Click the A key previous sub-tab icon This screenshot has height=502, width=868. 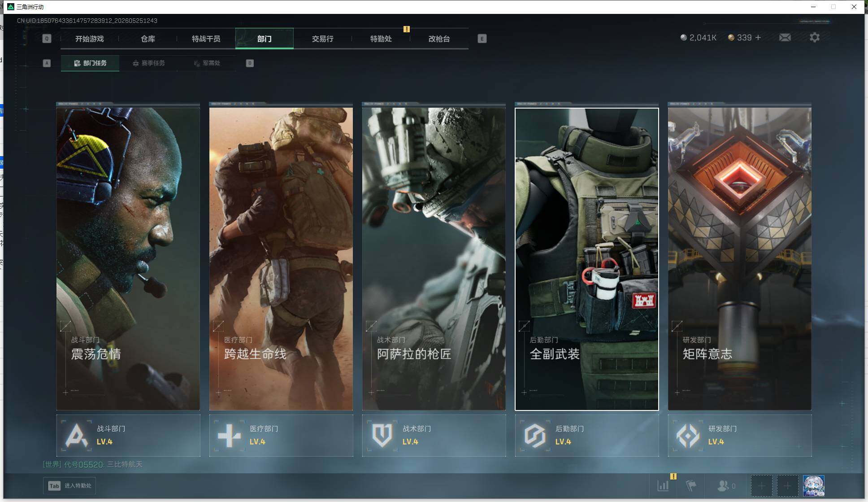pos(47,63)
